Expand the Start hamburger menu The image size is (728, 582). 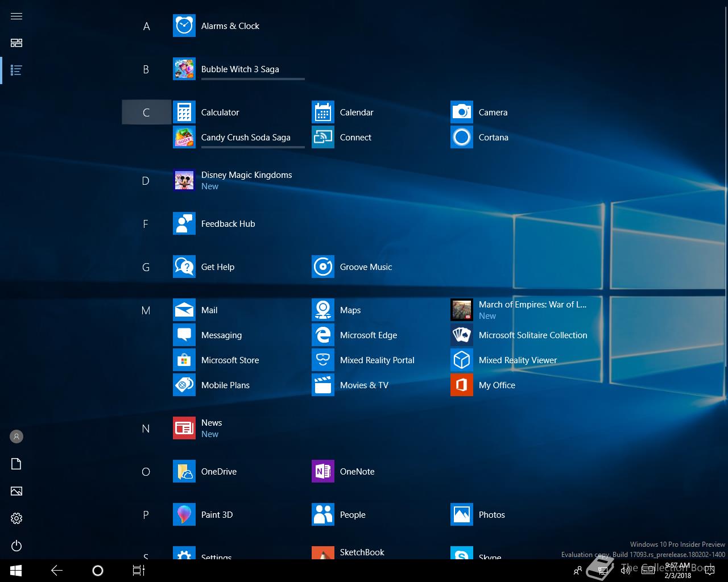pos(16,16)
